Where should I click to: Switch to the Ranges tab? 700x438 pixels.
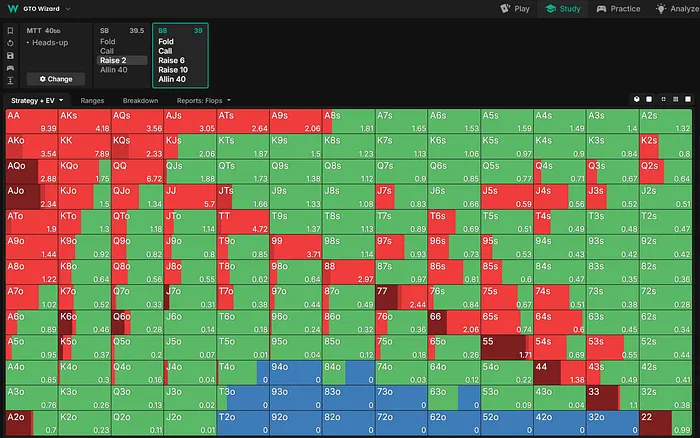[92, 101]
